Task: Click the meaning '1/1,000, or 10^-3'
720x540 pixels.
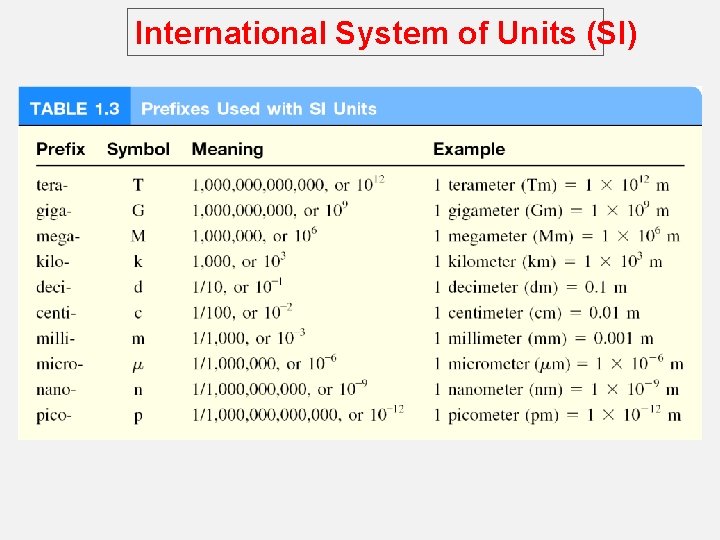Action: pos(248,338)
